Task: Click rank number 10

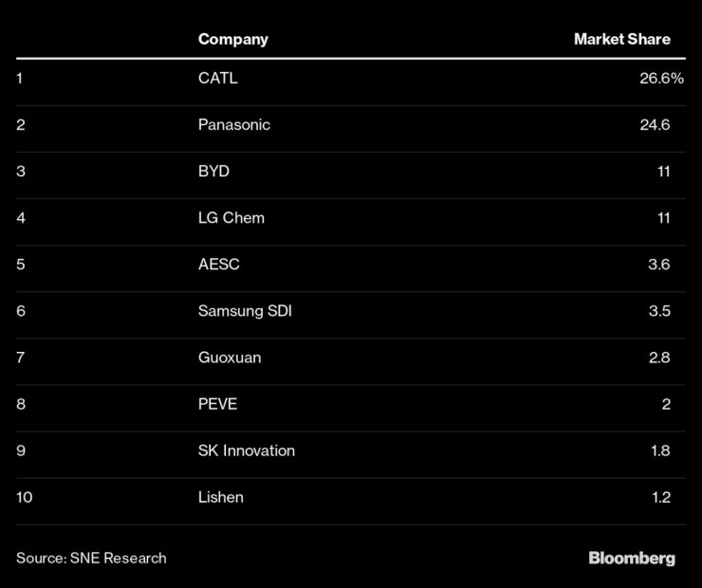Action: point(24,497)
